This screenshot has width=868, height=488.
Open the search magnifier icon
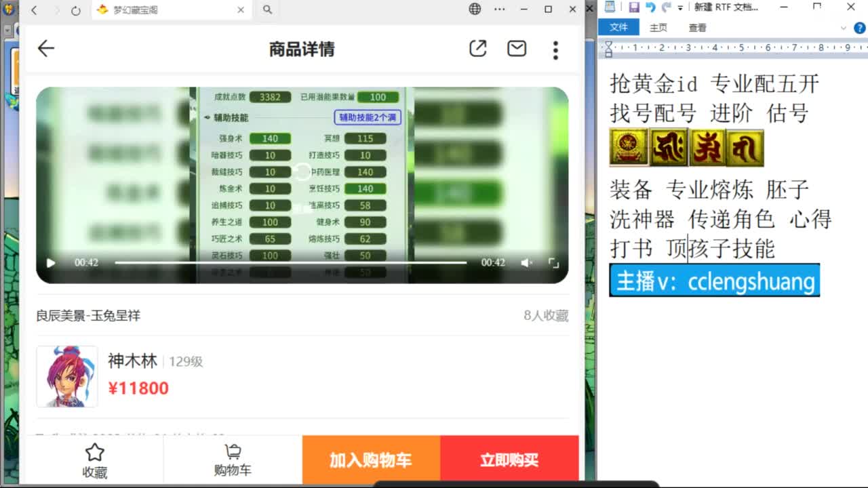tap(267, 9)
